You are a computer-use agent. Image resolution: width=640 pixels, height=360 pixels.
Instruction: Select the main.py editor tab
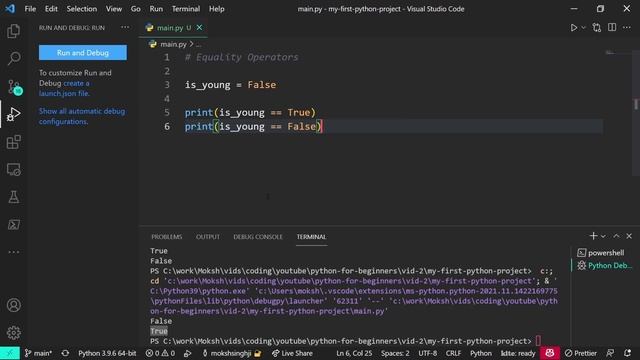[x=173, y=27]
